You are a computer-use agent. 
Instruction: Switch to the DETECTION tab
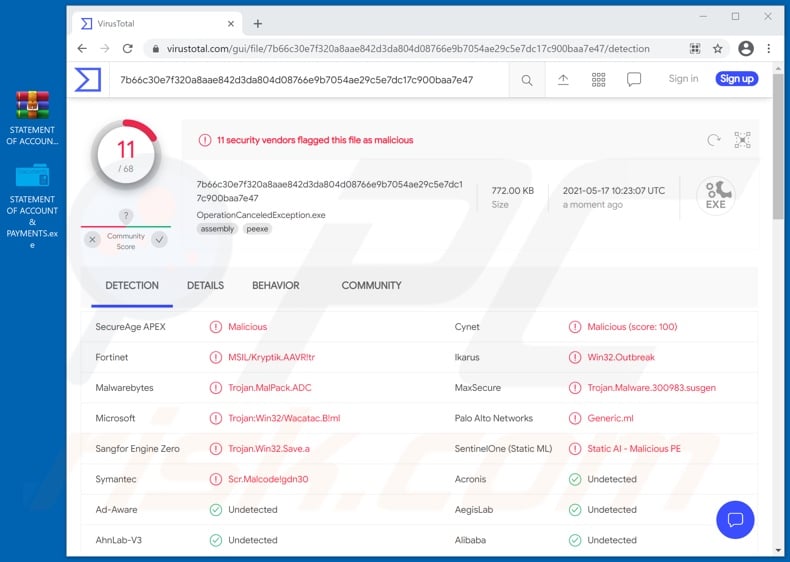point(132,285)
